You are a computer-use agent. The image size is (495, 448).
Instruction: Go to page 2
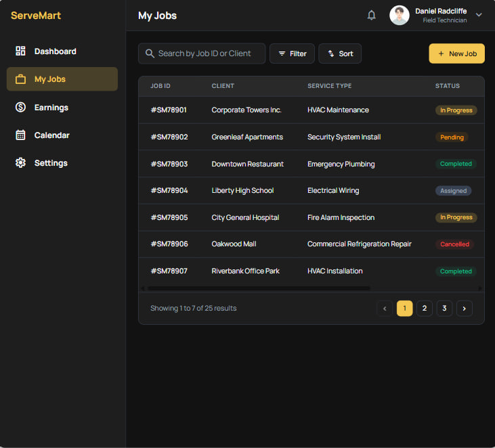coord(425,308)
